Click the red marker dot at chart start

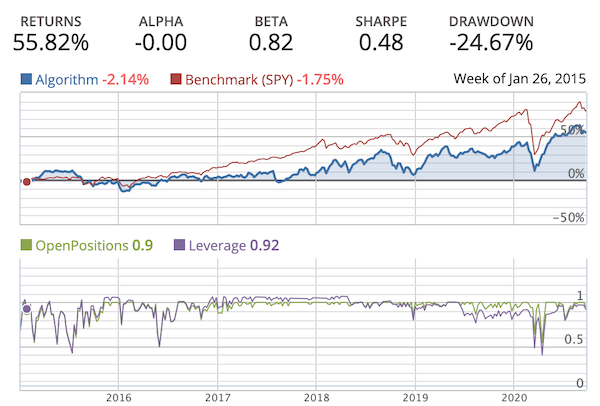[x=25, y=181]
